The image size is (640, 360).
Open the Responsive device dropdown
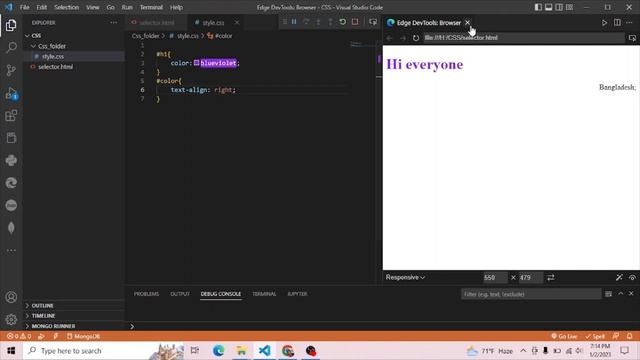click(405, 278)
